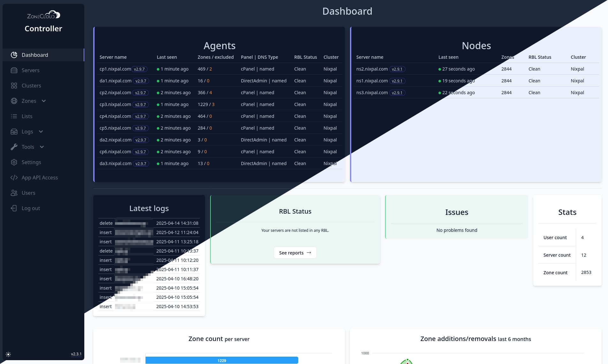
Task: Click the v2.3.1 version label
Action: coord(76,354)
